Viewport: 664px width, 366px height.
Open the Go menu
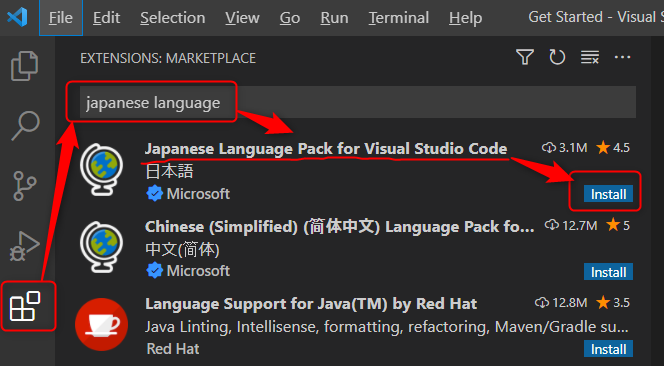[x=290, y=18]
